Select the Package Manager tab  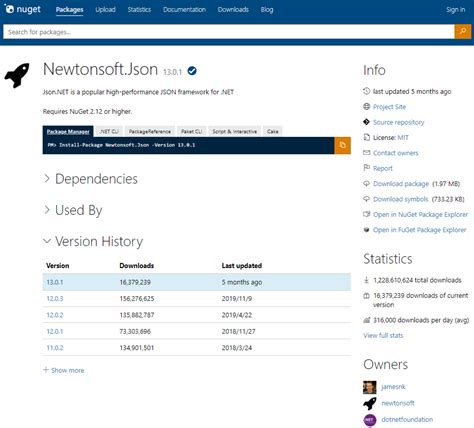click(x=68, y=131)
